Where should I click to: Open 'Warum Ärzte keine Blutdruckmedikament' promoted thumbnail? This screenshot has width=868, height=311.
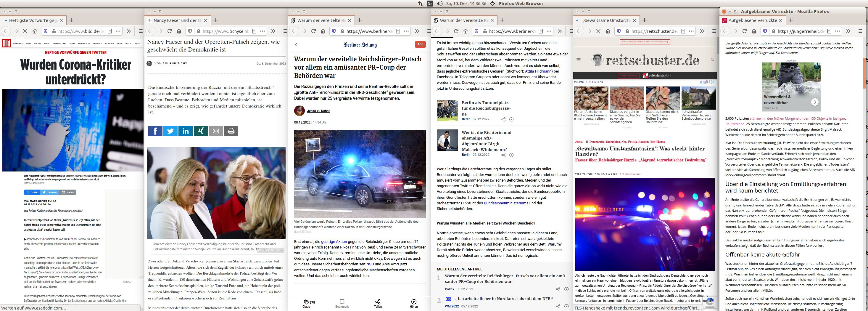[x=591, y=98]
